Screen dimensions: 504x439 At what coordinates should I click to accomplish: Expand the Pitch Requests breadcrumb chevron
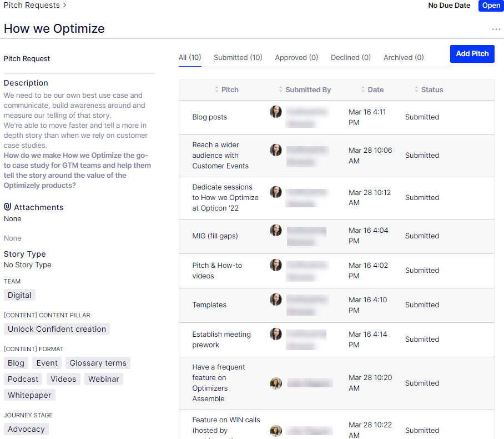pyautogui.click(x=64, y=5)
